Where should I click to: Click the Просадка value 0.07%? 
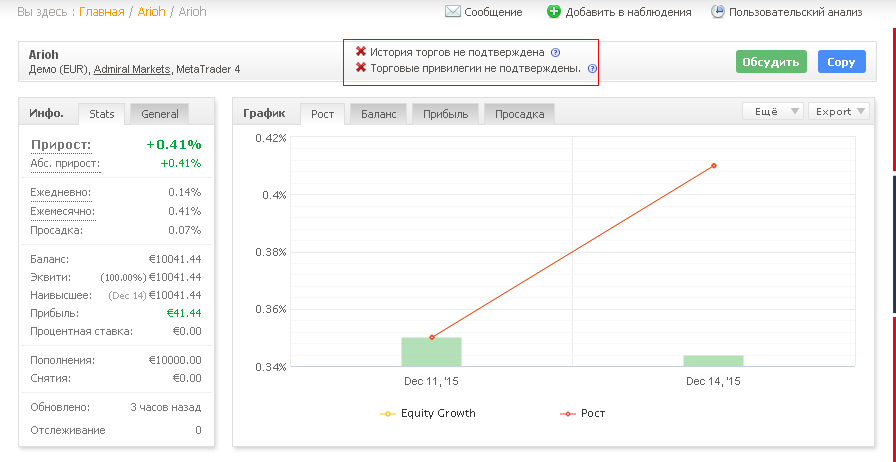(x=185, y=230)
